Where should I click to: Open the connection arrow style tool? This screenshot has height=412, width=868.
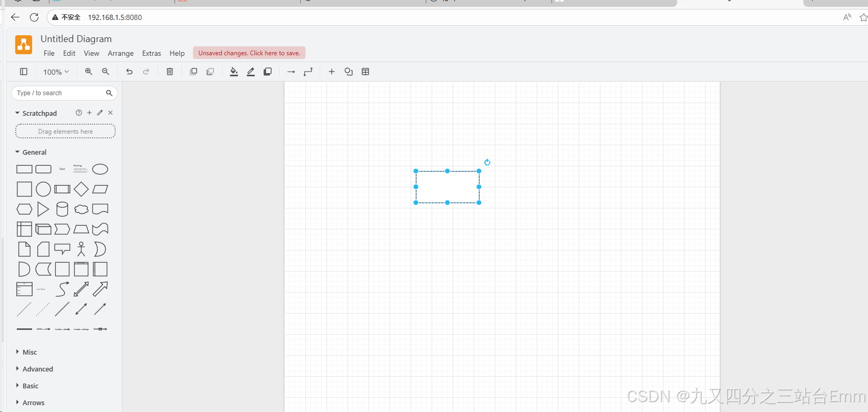coord(291,72)
